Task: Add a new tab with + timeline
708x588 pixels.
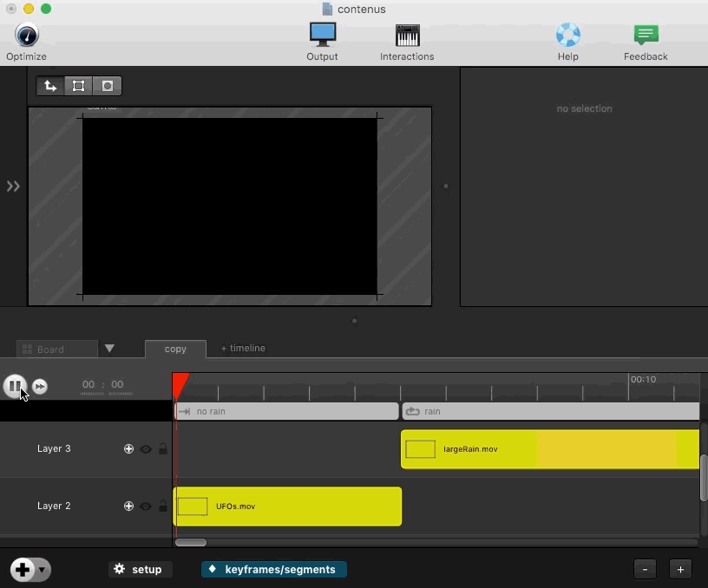Action: [x=243, y=349]
